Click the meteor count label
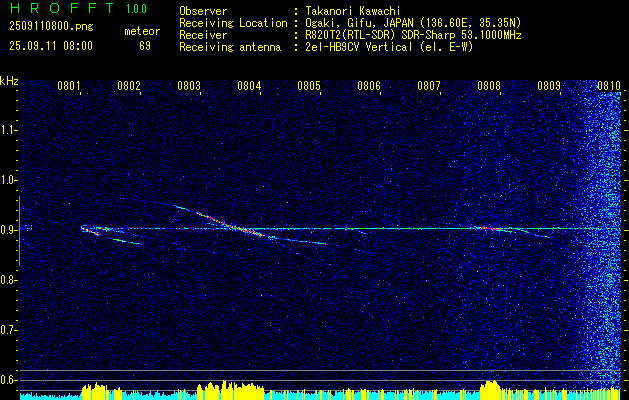Screen dimensions: 629x400 (x=142, y=31)
